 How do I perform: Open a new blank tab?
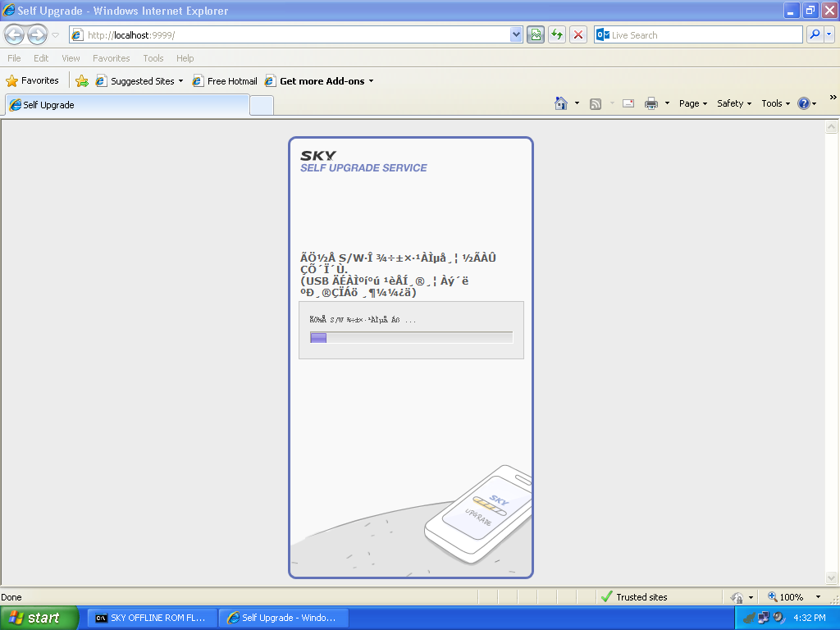(x=262, y=105)
